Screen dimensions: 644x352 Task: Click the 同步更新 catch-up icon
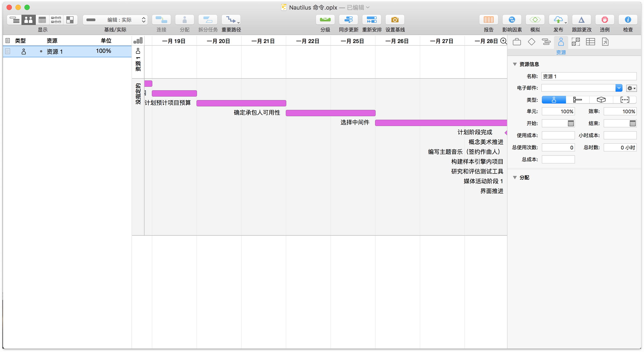pyautogui.click(x=348, y=20)
